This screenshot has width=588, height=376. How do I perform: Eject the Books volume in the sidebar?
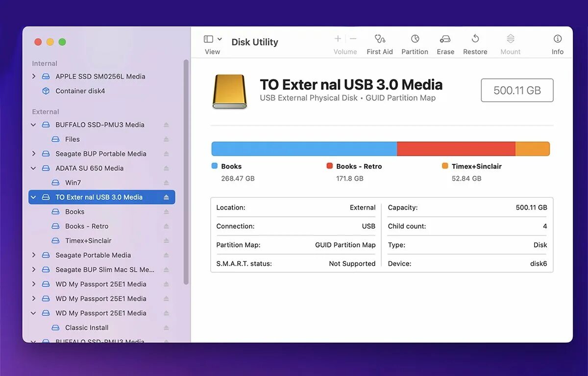[x=166, y=212]
